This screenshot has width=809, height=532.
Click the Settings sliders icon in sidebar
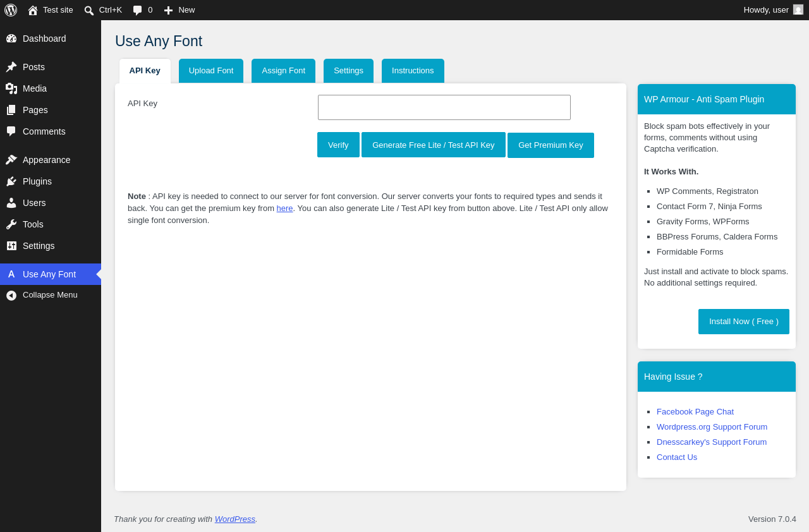[11, 246]
